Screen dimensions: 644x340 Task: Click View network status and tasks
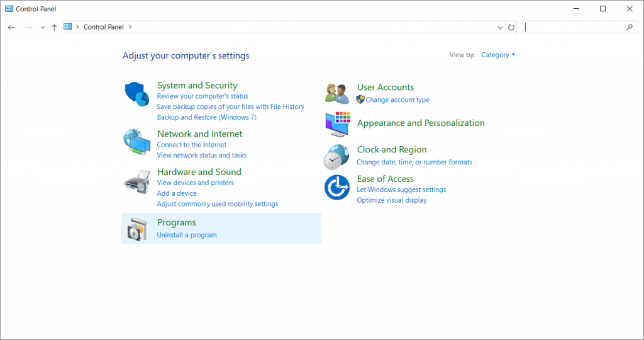click(x=202, y=155)
